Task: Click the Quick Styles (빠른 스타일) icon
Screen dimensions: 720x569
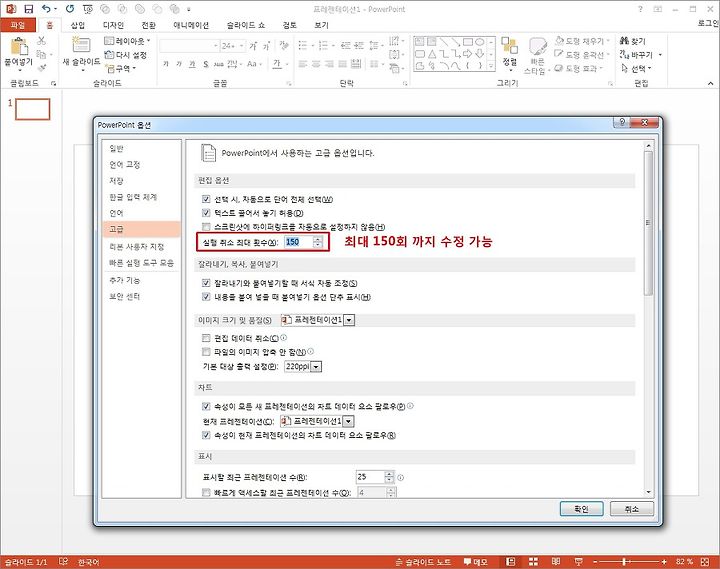Action: pos(537,46)
